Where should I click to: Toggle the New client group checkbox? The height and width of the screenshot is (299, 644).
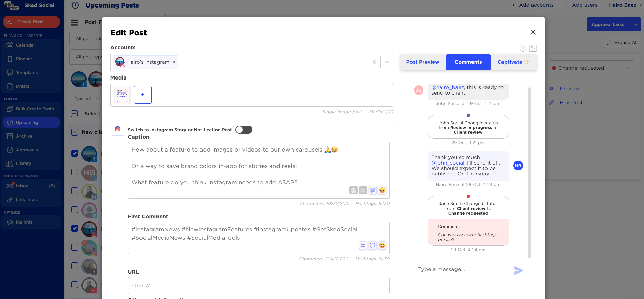point(74,132)
